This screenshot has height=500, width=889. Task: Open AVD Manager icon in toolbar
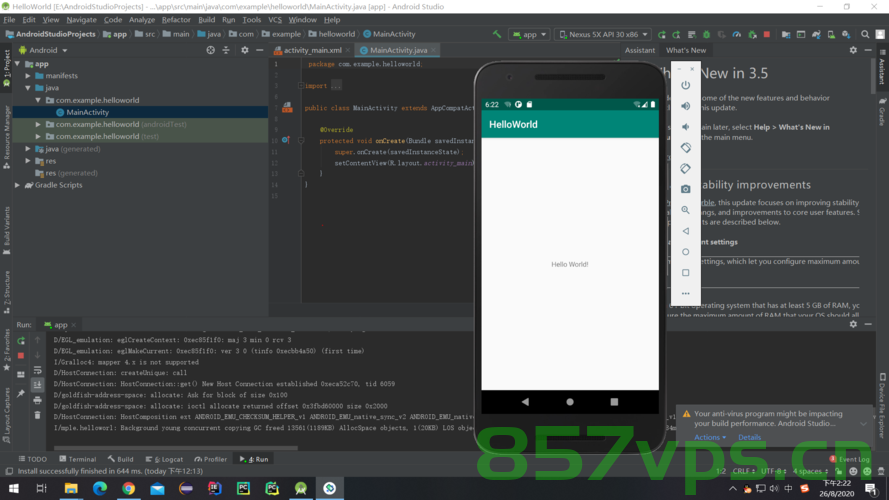tap(831, 35)
